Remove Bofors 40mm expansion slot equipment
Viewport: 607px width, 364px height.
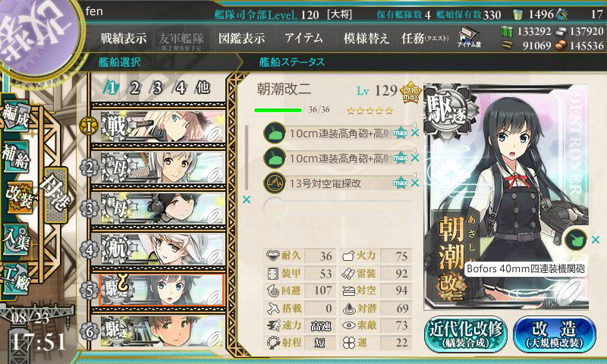[x=596, y=240]
